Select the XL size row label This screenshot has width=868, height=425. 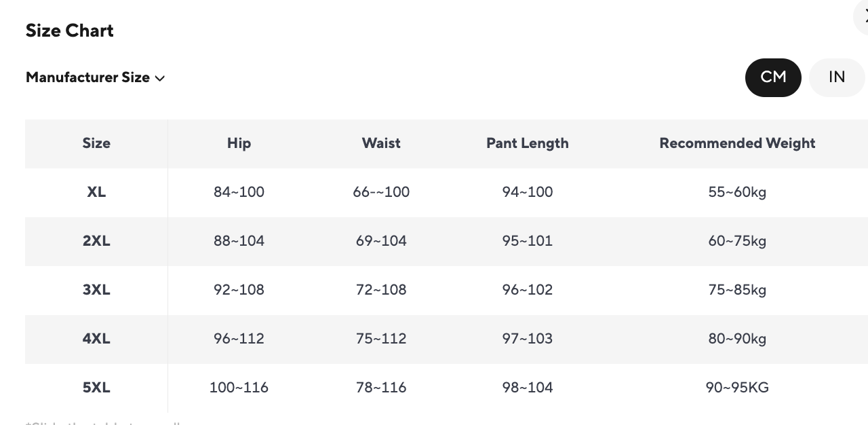(x=96, y=192)
